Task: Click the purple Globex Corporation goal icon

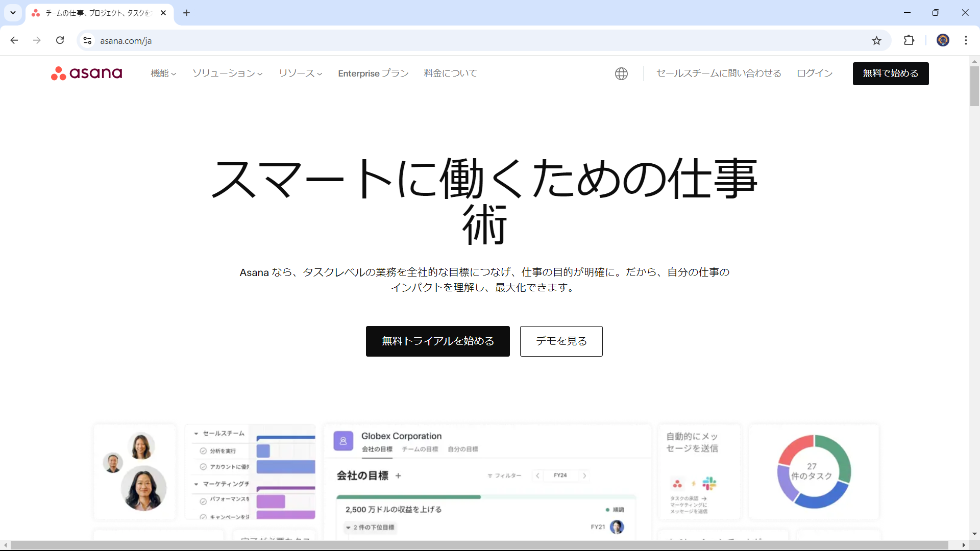Action: point(343,441)
